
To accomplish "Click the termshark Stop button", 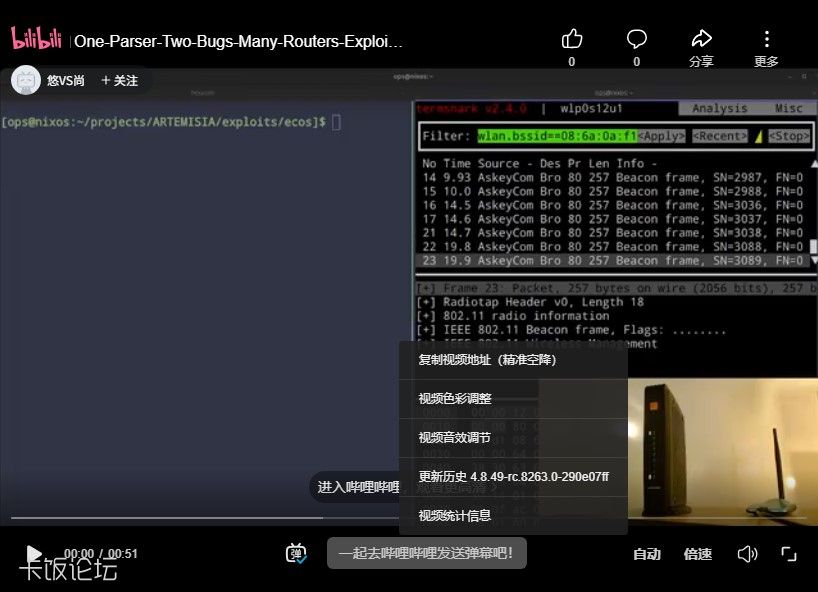I will point(789,136).
